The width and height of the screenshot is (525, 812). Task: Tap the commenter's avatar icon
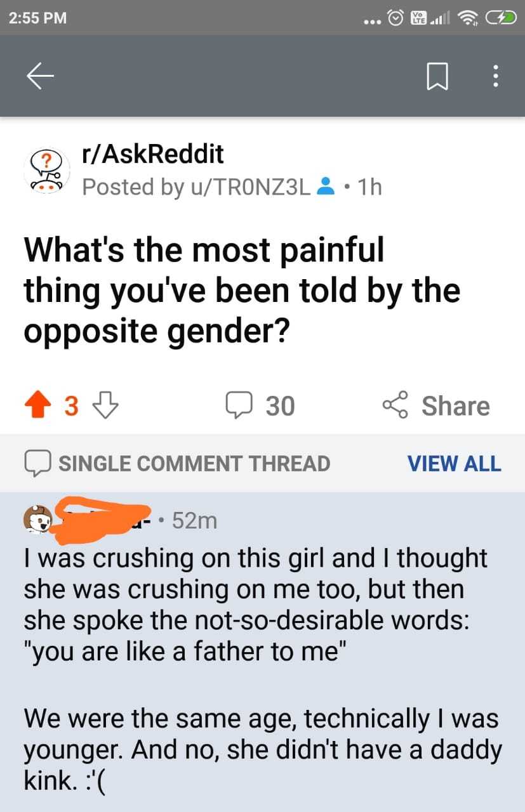tap(38, 519)
